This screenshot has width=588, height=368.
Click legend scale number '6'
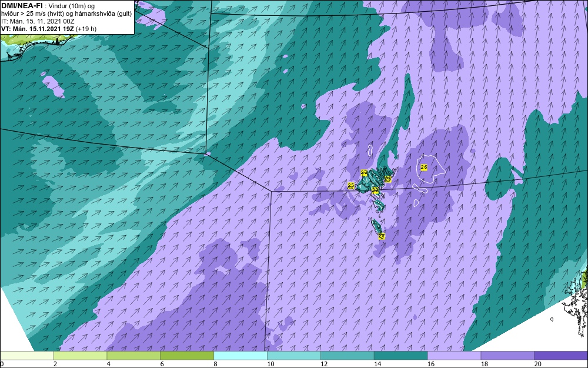click(162, 364)
